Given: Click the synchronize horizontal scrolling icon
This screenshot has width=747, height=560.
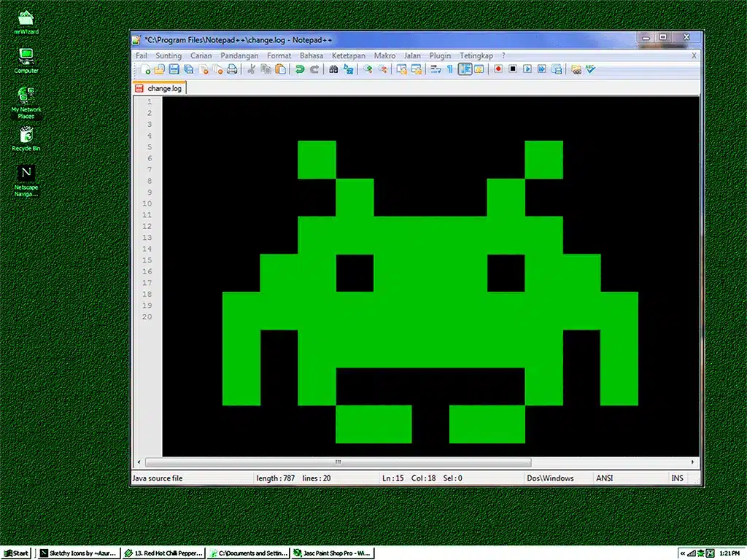Looking at the screenshot, I should click(x=417, y=69).
